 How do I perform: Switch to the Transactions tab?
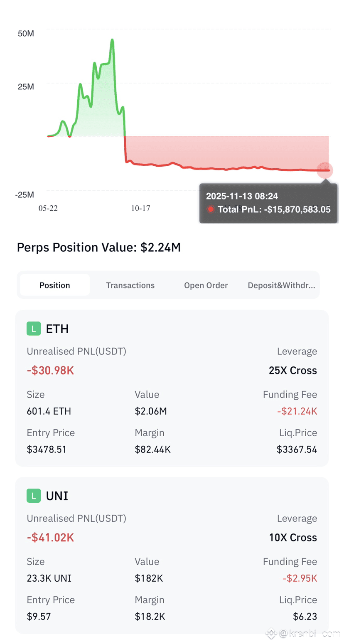130,285
